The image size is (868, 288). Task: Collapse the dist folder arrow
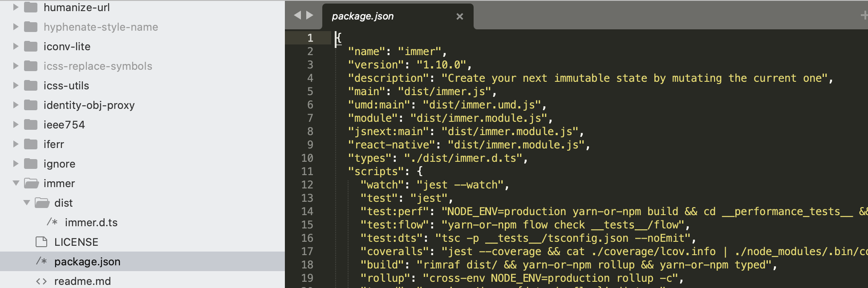coord(27,203)
